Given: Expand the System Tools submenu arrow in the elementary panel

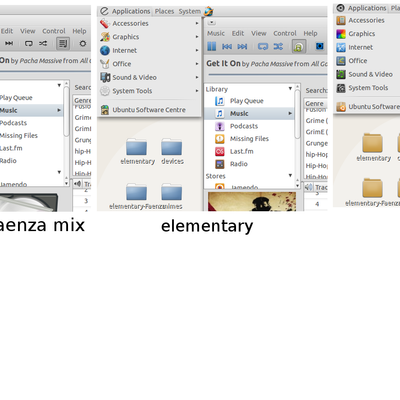Looking at the screenshot, I should pos(197,91).
